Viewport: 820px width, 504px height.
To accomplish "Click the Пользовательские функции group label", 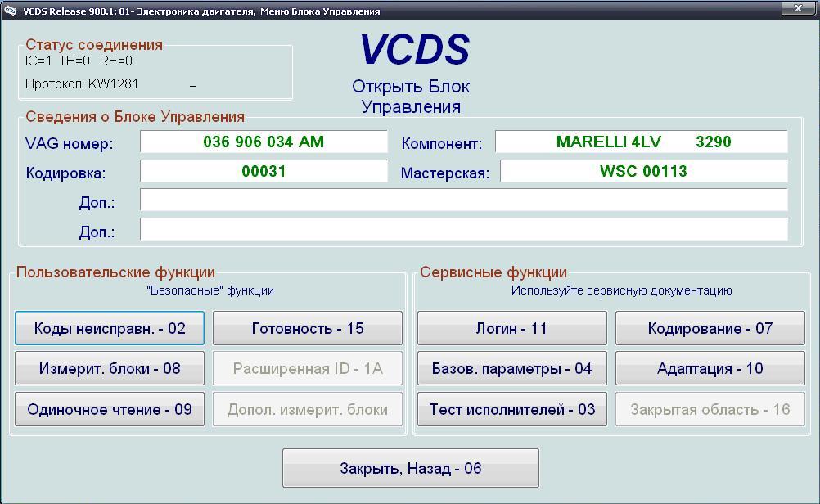I will point(115,272).
